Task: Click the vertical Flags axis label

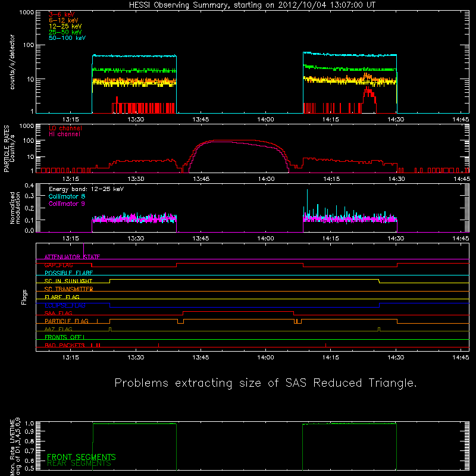Action: pyautogui.click(x=24, y=297)
